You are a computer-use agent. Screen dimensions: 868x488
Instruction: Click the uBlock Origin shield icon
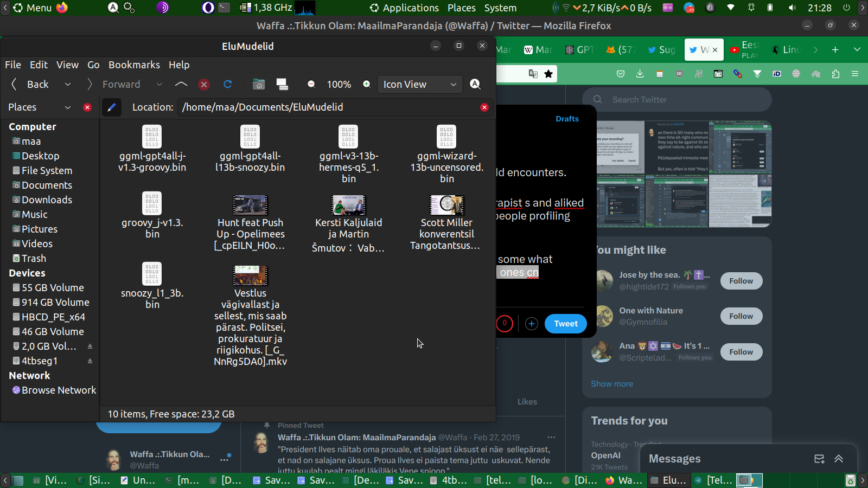pyautogui.click(x=679, y=74)
